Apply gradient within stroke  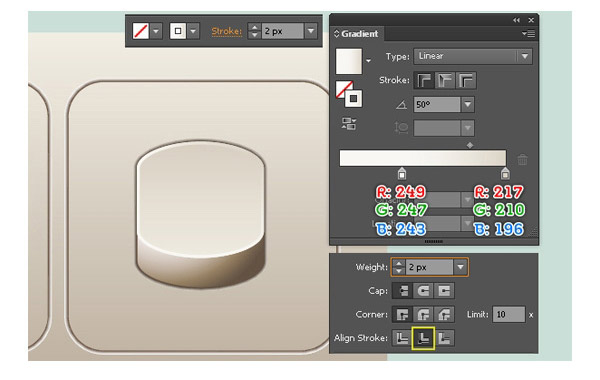(424, 80)
